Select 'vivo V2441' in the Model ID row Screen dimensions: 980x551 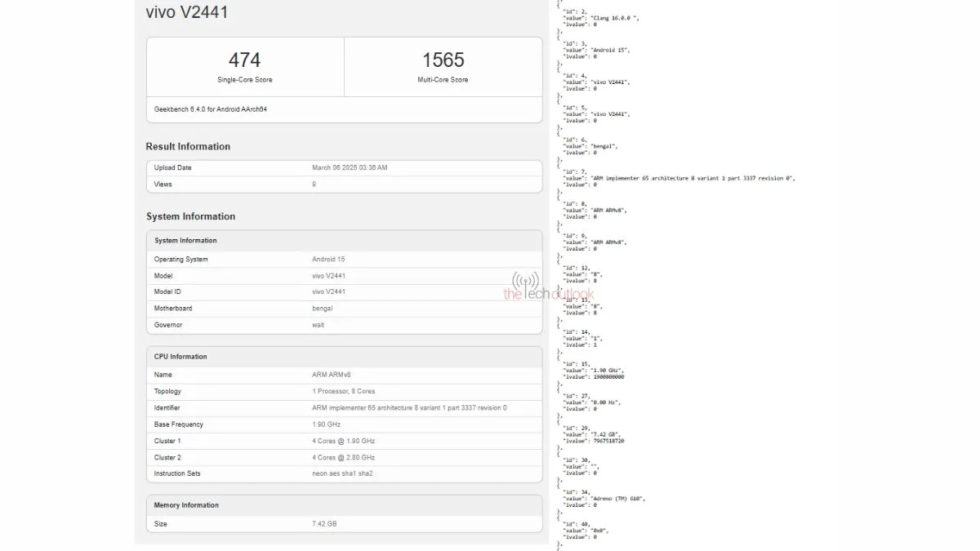click(x=328, y=292)
